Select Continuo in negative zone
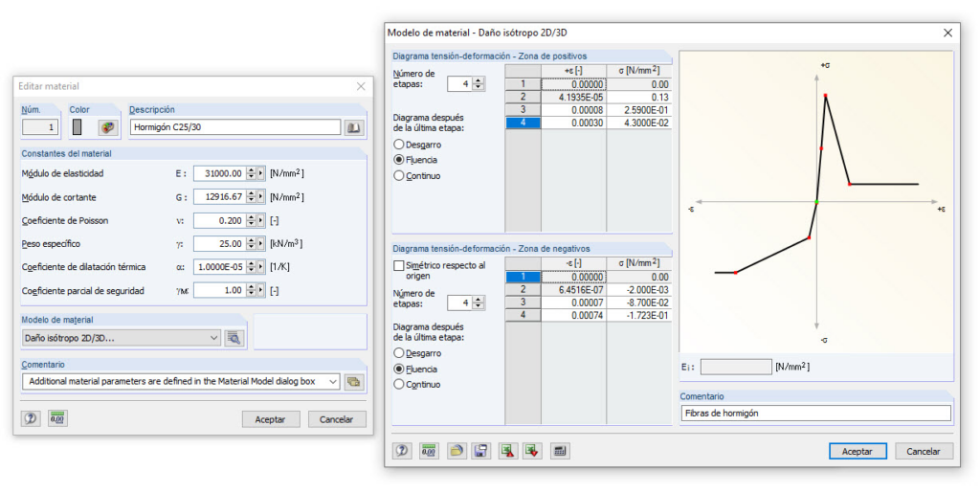This screenshot has width=980, height=493. coord(399,384)
